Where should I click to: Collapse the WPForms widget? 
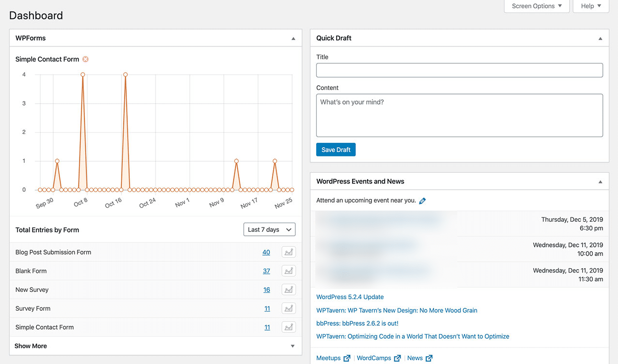293,38
